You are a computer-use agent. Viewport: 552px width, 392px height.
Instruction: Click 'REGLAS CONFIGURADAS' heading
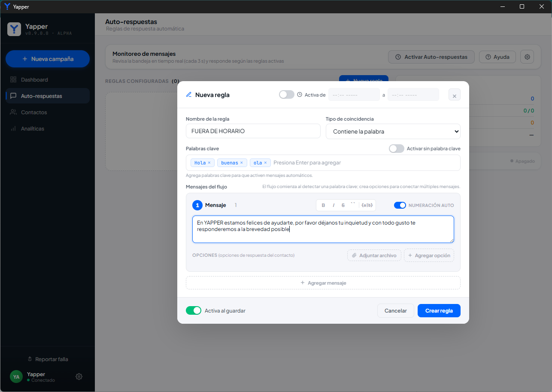coord(137,81)
